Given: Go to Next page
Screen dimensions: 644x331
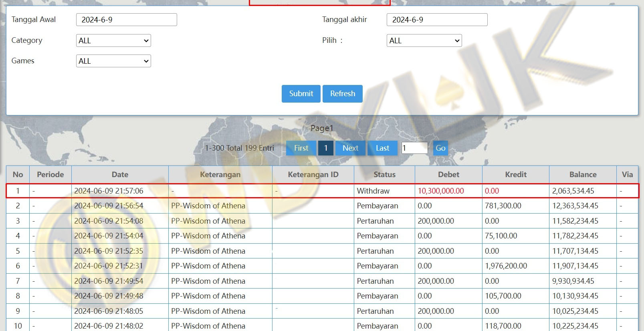Looking at the screenshot, I should click(350, 148).
